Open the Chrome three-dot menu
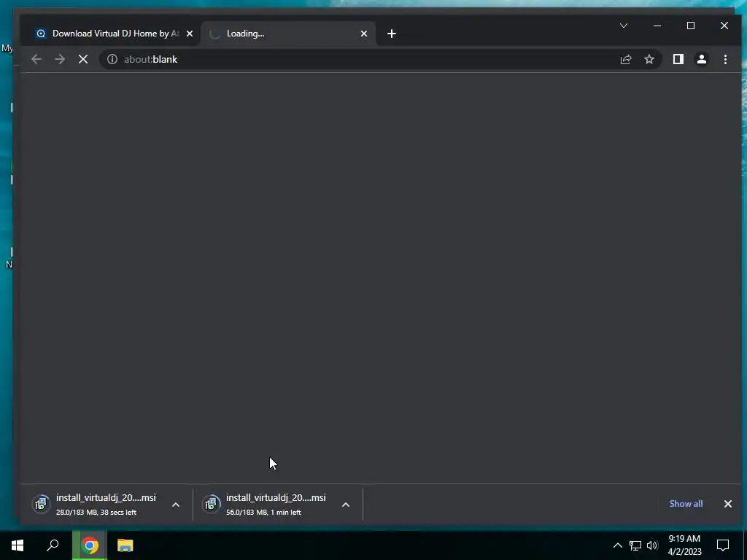This screenshot has width=747, height=560. pos(725,60)
